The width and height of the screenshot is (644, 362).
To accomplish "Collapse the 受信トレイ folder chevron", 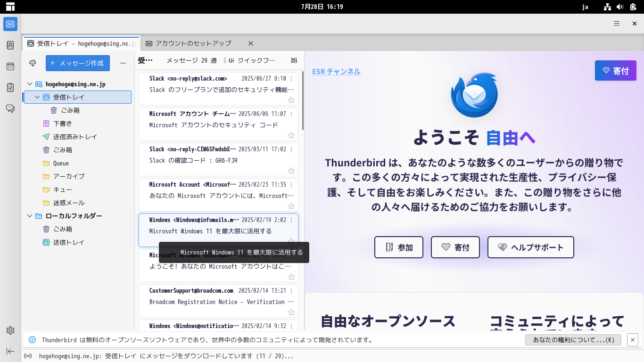I will tap(38, 97).
